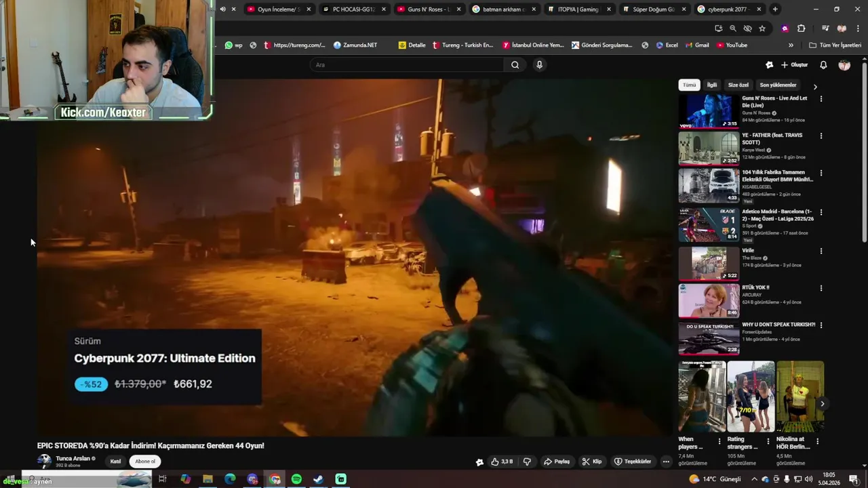Show more bookmarks with double chevron
The height and width of the screenshot is (488, 868).
coord(791,45)
